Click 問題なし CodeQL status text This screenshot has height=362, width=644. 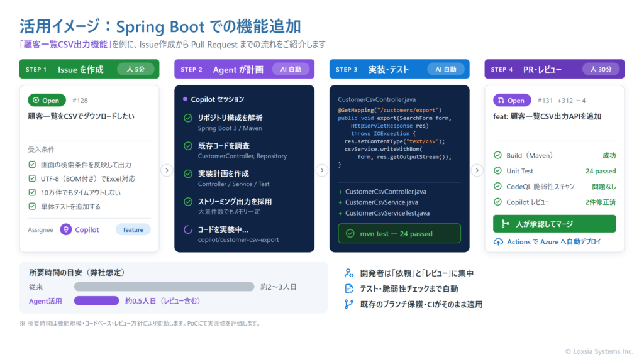604,187
